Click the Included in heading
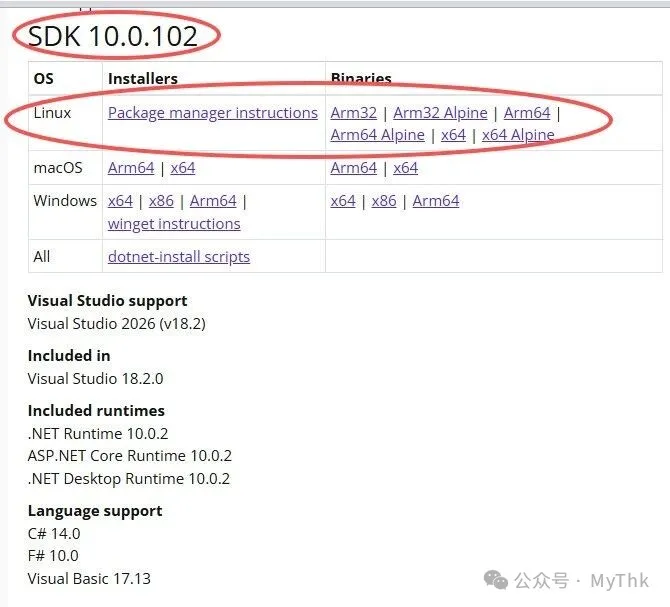 (69, 356)
